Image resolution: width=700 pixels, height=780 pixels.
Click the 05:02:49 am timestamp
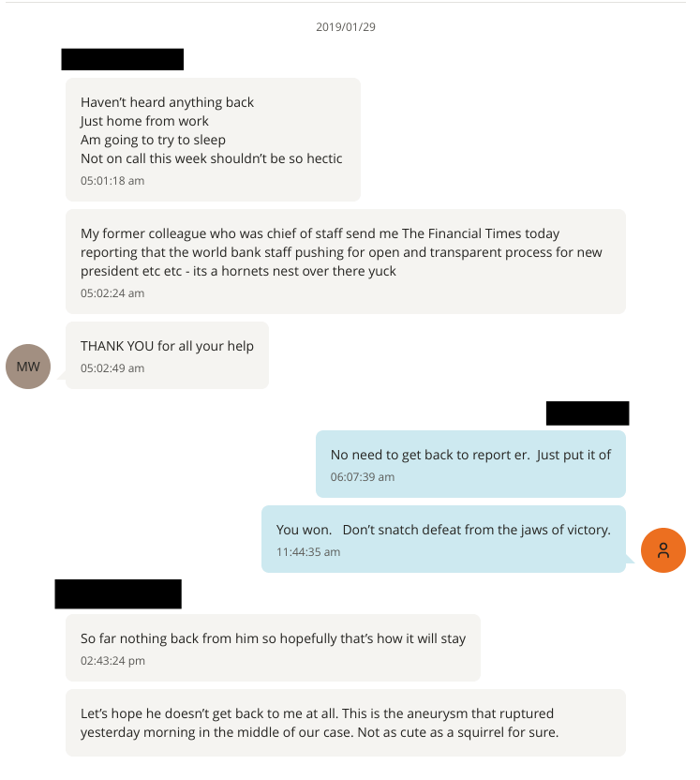tap(112, 368)
